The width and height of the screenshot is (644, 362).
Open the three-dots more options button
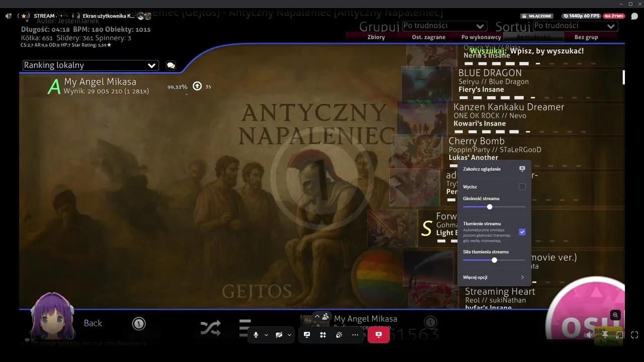point(355,335)
